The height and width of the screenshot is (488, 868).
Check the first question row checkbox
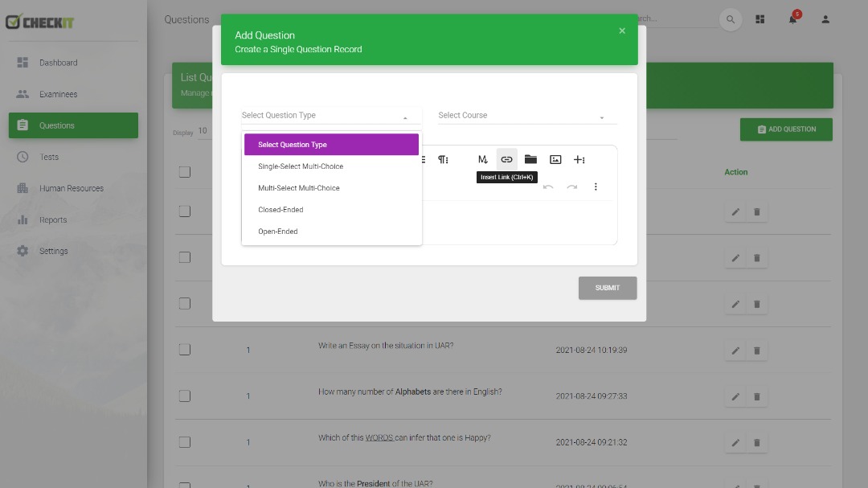[185, 211]
